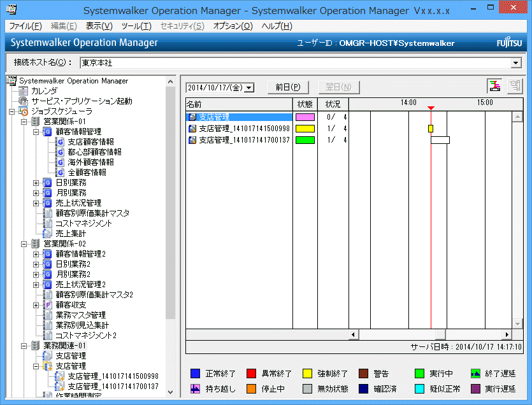
Task: Click the 顧客情報管理 group icon
Action: pyautogui.click(x=48, y=132)
